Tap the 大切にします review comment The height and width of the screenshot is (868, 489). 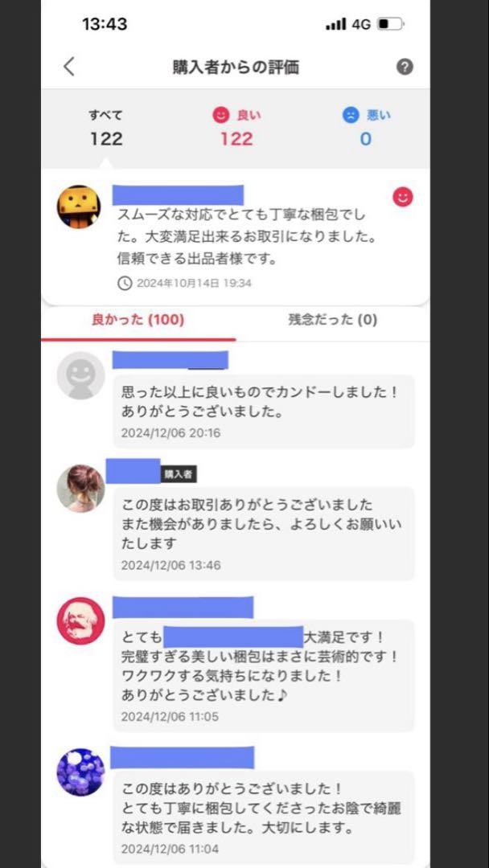pos(264,817)
